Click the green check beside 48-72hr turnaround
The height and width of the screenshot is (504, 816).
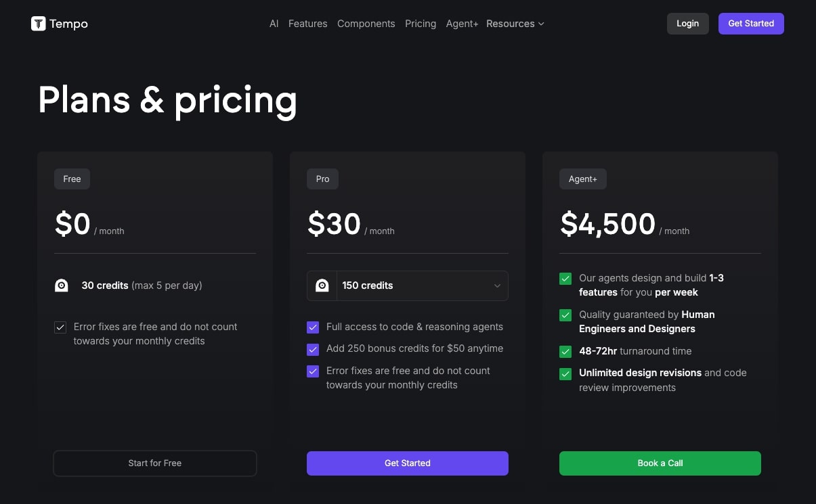pyautogui.click(x=565, y=351)
